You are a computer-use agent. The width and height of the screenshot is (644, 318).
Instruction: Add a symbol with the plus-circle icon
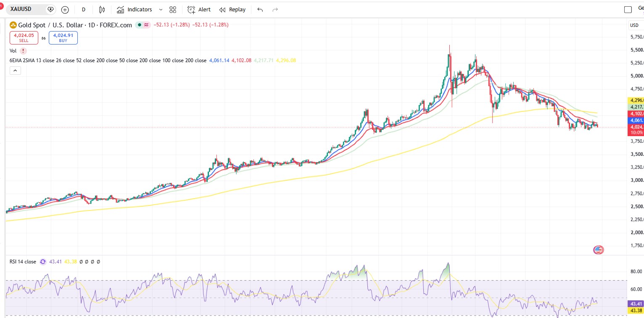point(65,9)
